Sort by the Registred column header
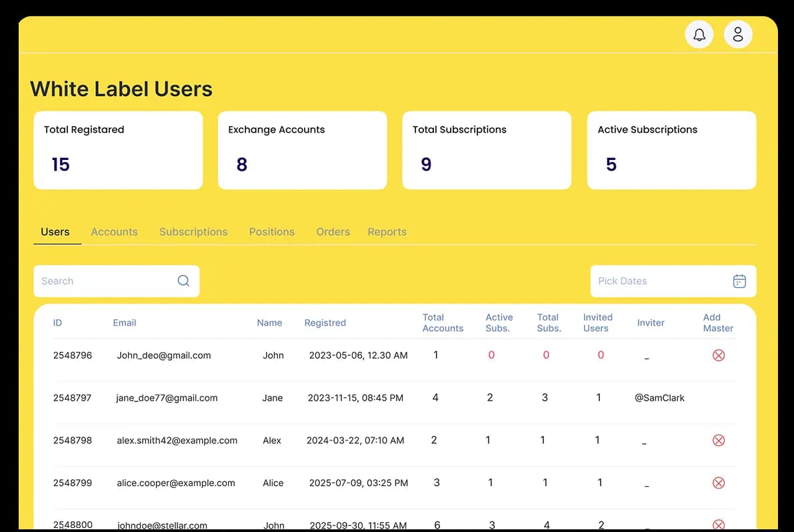This screenshot has width=794, height=532. (325, 323)
